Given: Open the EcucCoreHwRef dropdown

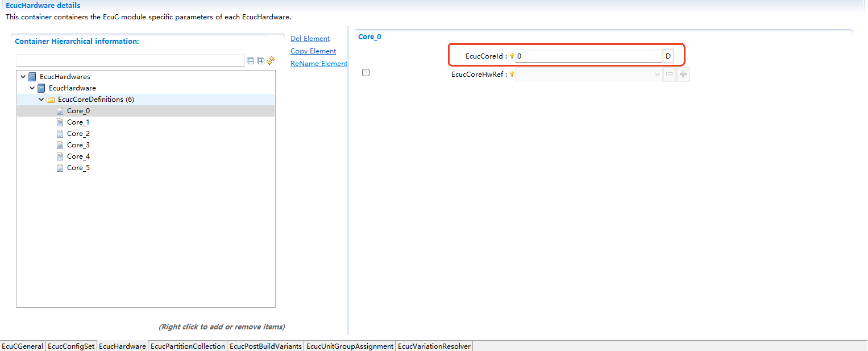Looking at the screenshot, I should [657, 75].
